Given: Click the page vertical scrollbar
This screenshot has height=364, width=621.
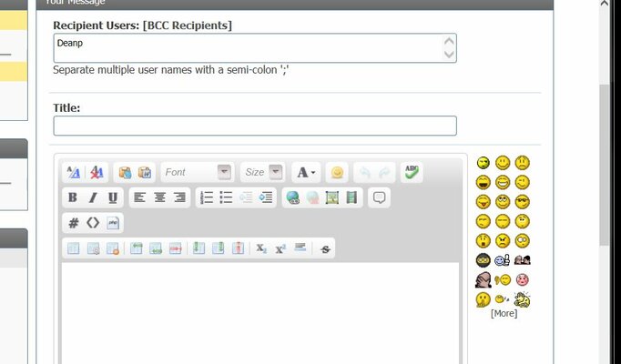Looking at the screenshot, I should point(604,164).
